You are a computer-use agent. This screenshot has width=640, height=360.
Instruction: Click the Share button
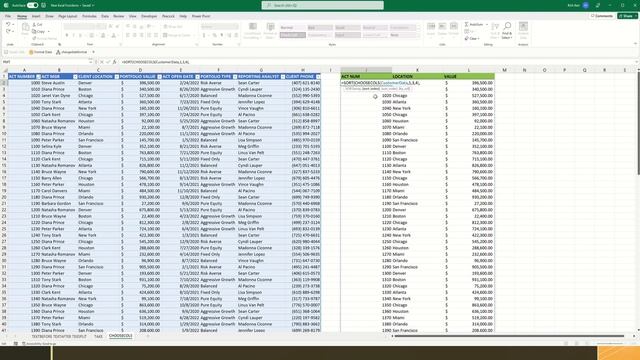point(627,16)
